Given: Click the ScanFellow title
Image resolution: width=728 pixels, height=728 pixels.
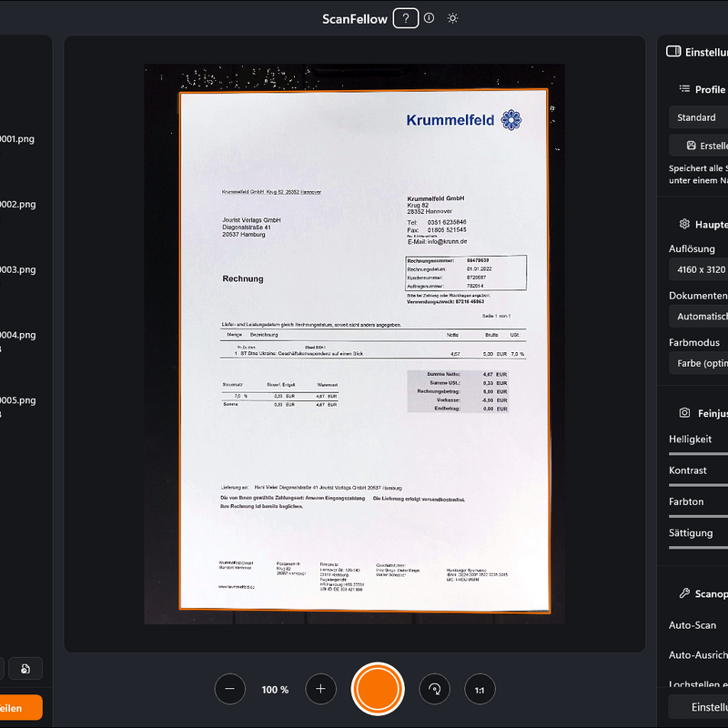Looking at the screenshot, I should 355,19.
